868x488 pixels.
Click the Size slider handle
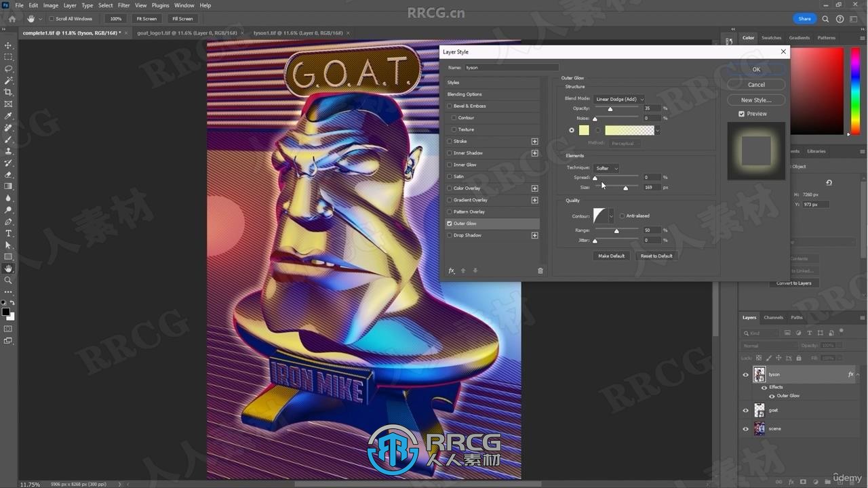pyautogui.click(x=625, y=188)
